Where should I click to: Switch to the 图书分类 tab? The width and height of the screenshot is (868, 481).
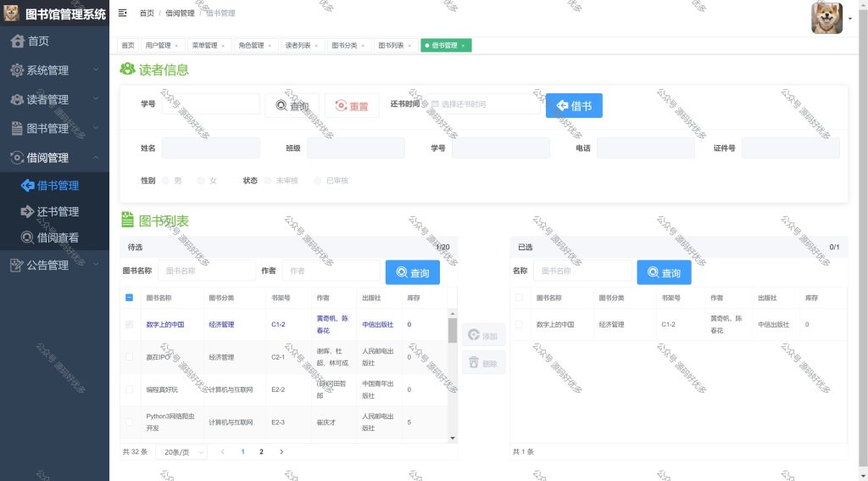point(348,46)
